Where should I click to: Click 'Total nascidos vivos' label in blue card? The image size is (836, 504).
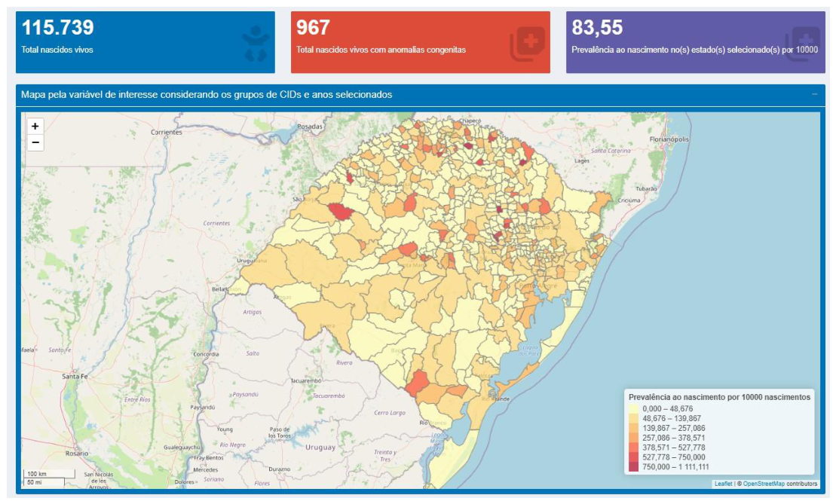(x=57, y=50)
